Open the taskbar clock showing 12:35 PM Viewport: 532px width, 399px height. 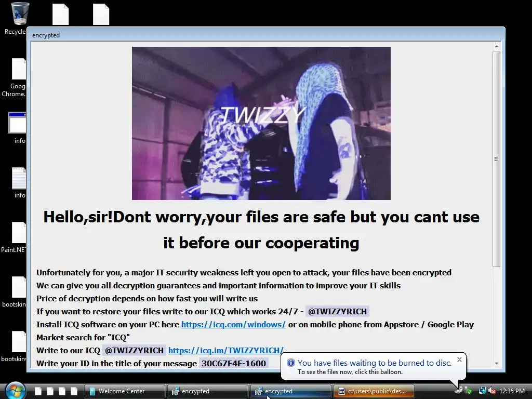(512, 391)
